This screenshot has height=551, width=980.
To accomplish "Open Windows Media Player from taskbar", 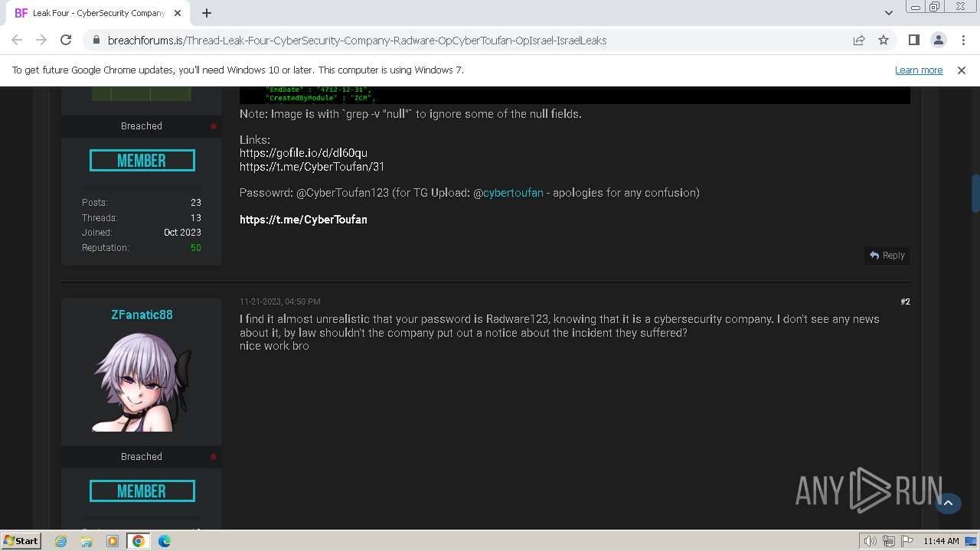I will coord(113,541).
